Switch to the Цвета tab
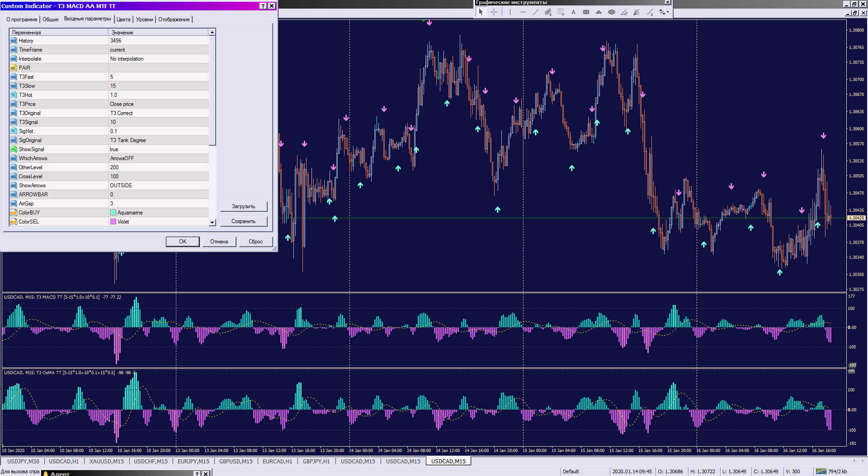868x476 pixels. 123,19
